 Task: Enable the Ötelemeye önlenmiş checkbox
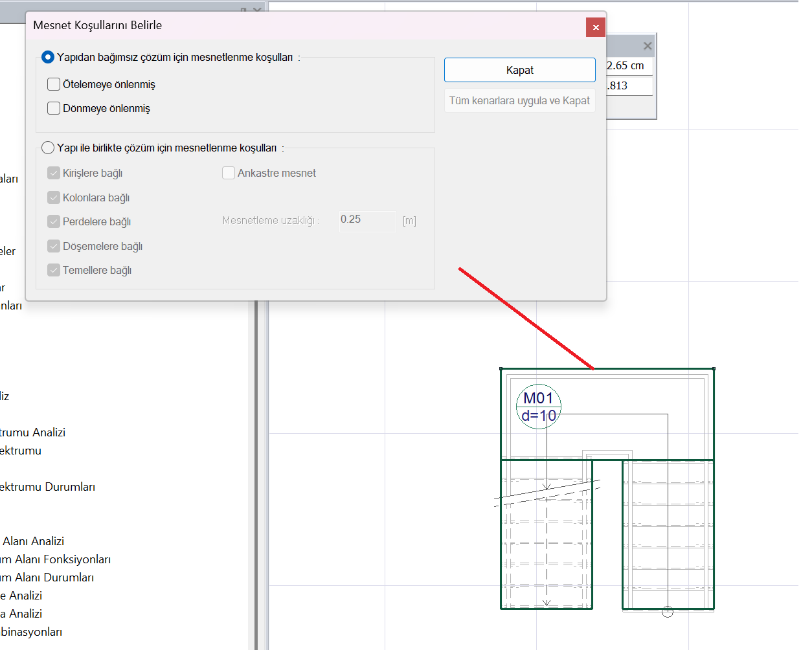click(54, 84)
